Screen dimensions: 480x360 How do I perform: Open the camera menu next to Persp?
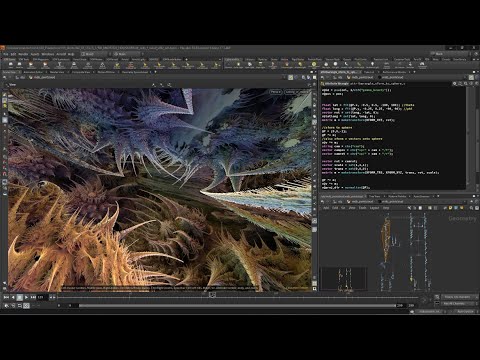[x=297, y=92]
